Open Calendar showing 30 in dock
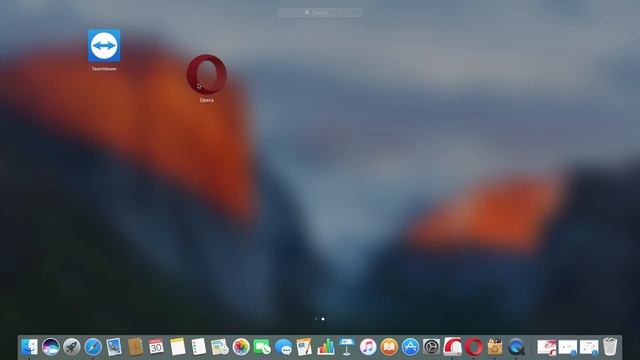The height and width of the screenshot is (360, 640). tap(156, 347)
